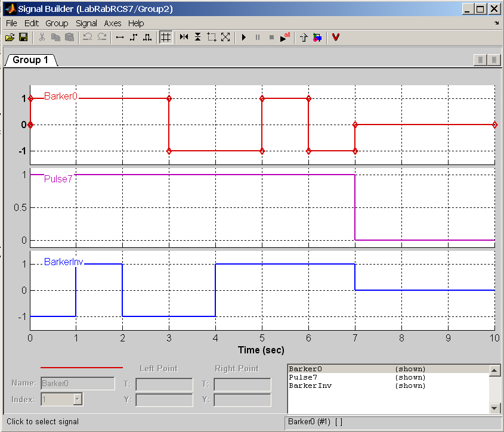Open the Index dropdown
504x432 pixels.
point(77,399)
